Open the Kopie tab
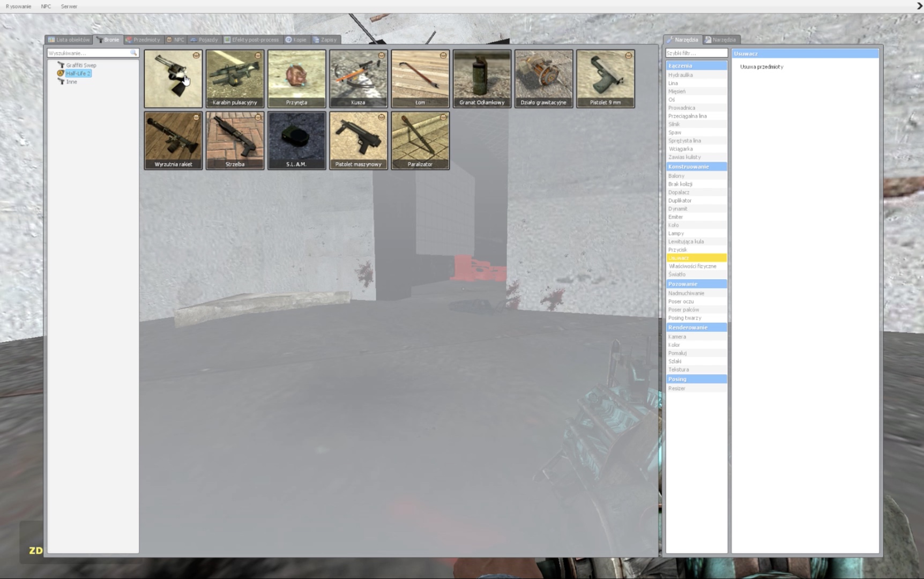Screen dimensions: 924x579 tap(296, 40)
